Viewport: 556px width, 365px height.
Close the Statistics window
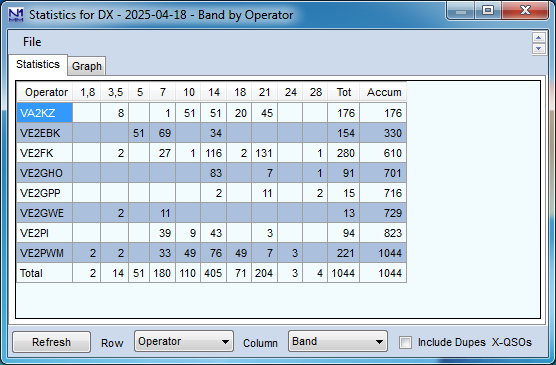525,10
